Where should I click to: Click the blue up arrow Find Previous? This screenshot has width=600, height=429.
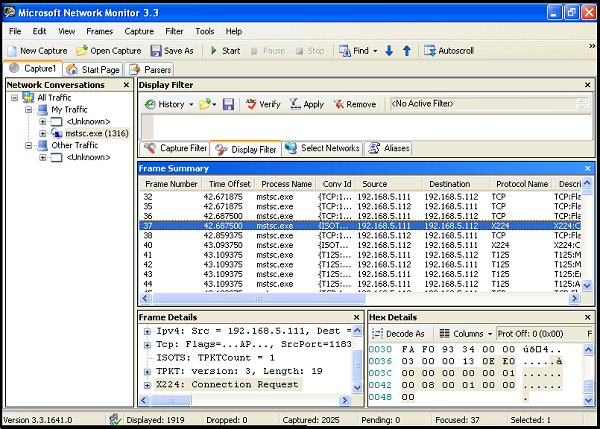tap(407, 51)
